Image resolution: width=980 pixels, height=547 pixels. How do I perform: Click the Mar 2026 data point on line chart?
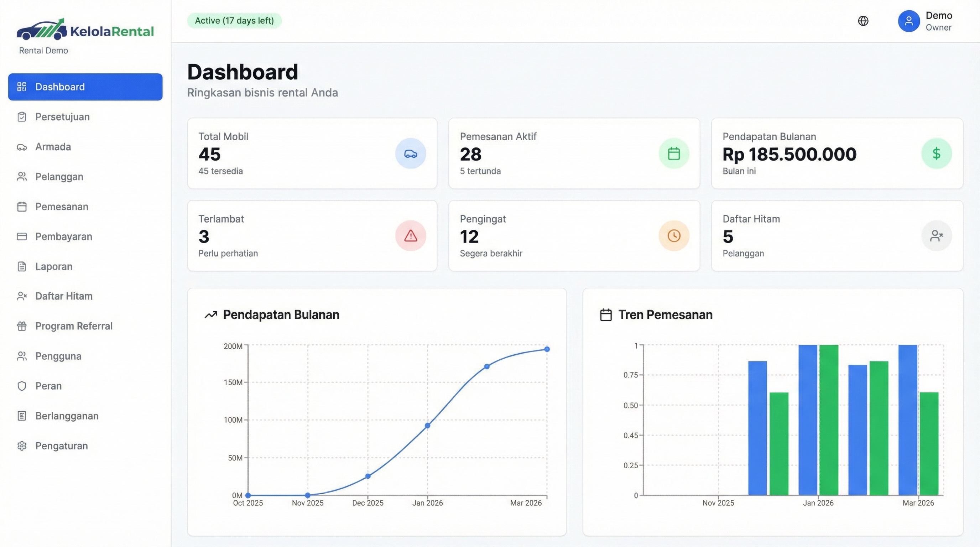[546, 349]
